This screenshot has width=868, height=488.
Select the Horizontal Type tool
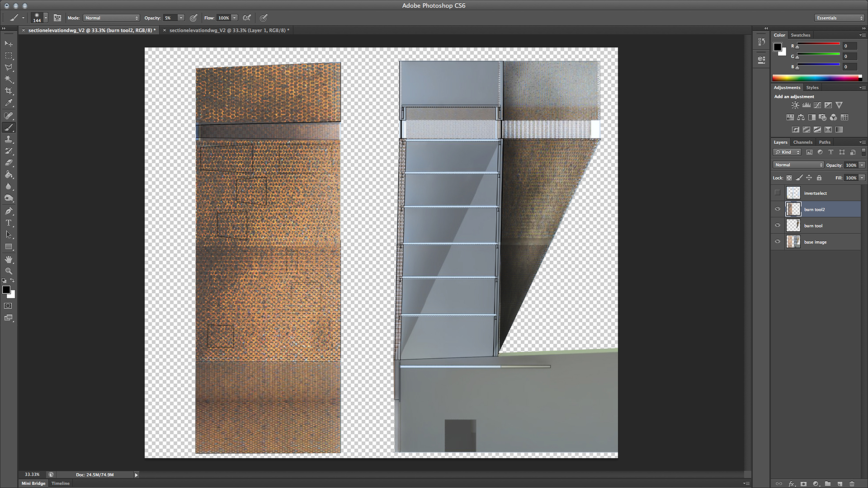point(9,223)
